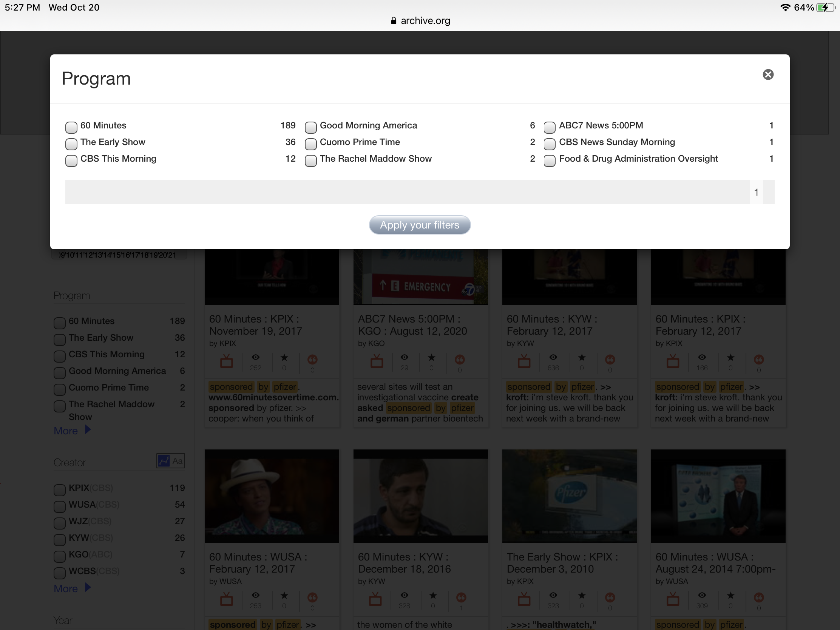Check Good Morning America in Program dialog
840x630 pixels.
pyautogui.click(x=310, y=127)
